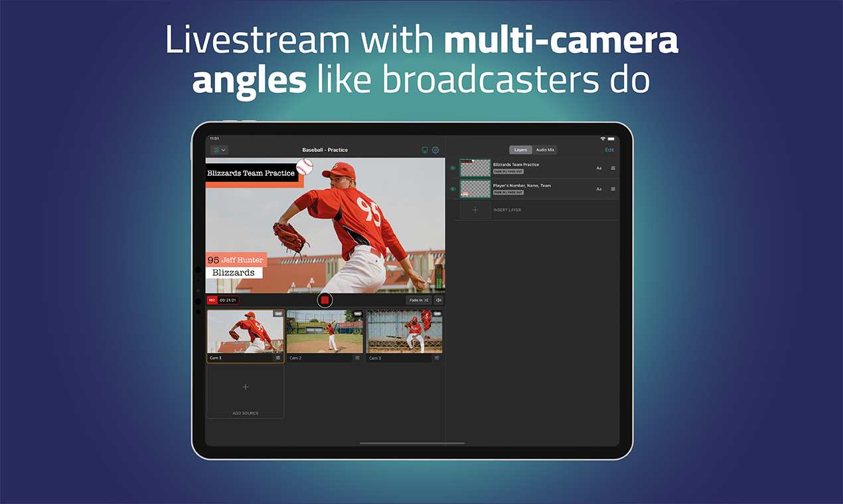Hide the Player's Number, Name, Team layer

coord(453,189)
